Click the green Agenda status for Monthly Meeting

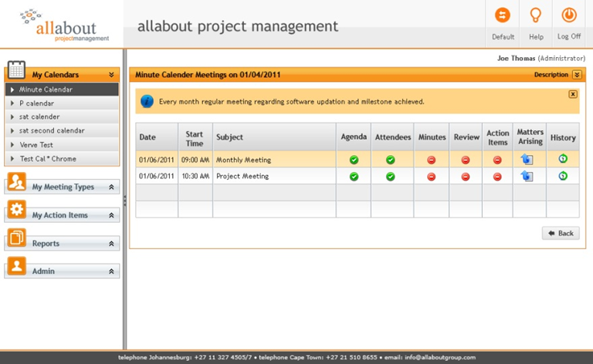354,160
